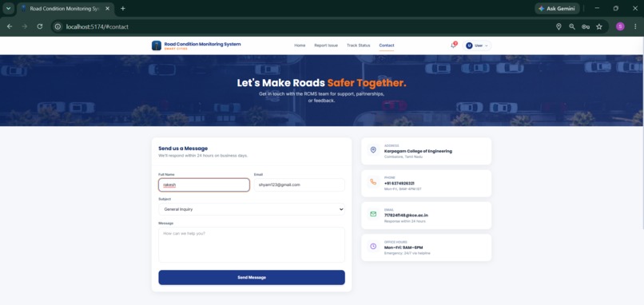Click the browser forward arrow
Viewport: 644px width, 305px height.
coord(25,26)
